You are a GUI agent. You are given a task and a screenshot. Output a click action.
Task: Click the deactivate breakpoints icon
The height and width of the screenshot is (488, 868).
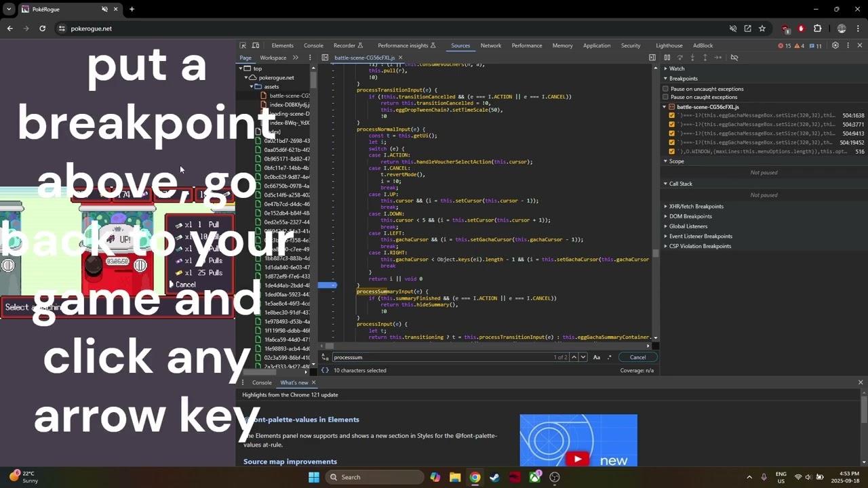pos(734,58)
